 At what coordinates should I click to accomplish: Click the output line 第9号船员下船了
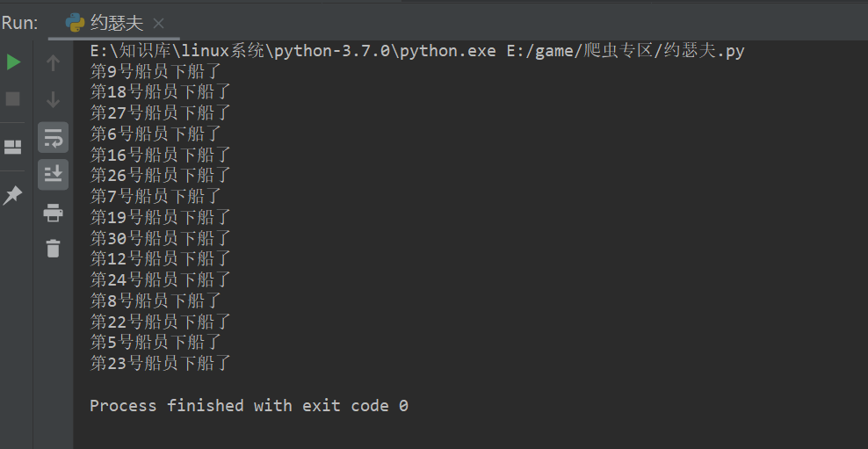pyautogui.click(x=156, y=71)
